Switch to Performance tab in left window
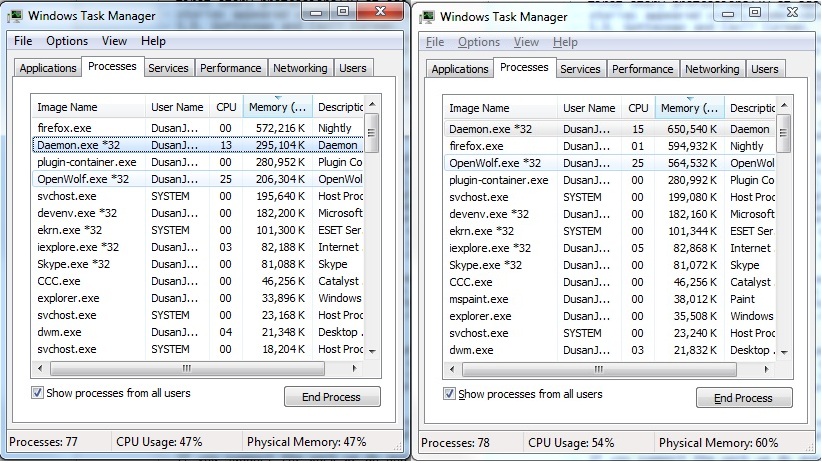 (231, 68)
